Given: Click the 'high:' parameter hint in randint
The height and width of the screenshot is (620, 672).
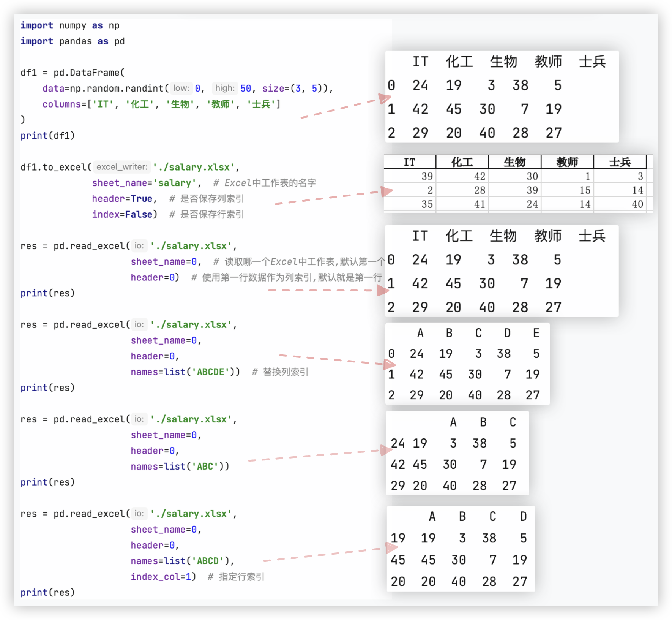Looking at the screenshot, I should [225, 88].
